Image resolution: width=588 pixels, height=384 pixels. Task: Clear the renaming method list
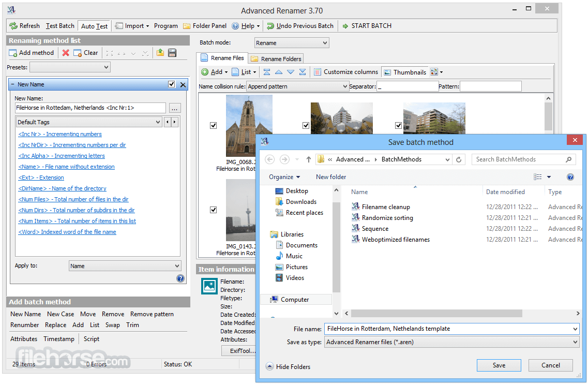(86, 53)
